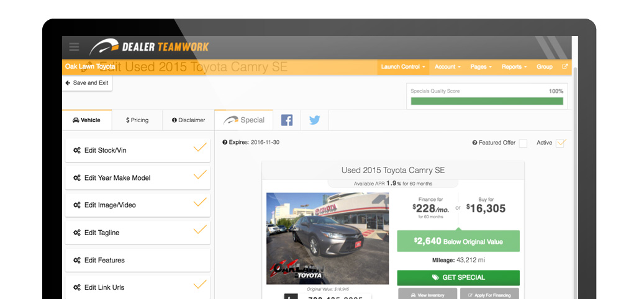
Task: Open the Account dropdown menu
Action: [x=447, y=67]
